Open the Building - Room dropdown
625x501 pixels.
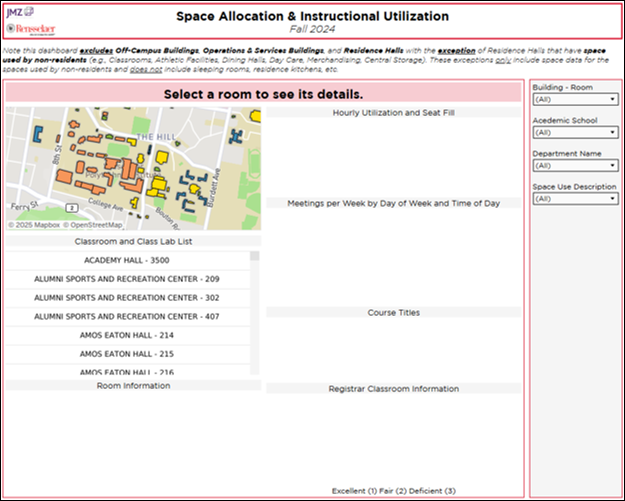575,99
